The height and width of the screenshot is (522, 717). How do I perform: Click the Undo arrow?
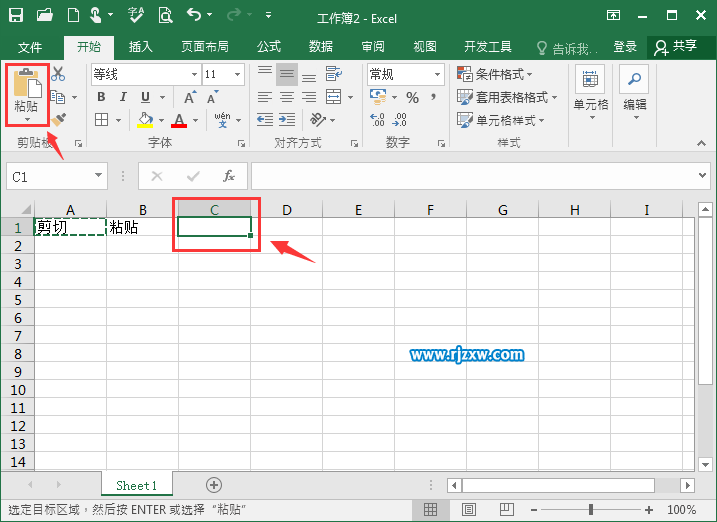pyautogui.click(x=194, y=15)
